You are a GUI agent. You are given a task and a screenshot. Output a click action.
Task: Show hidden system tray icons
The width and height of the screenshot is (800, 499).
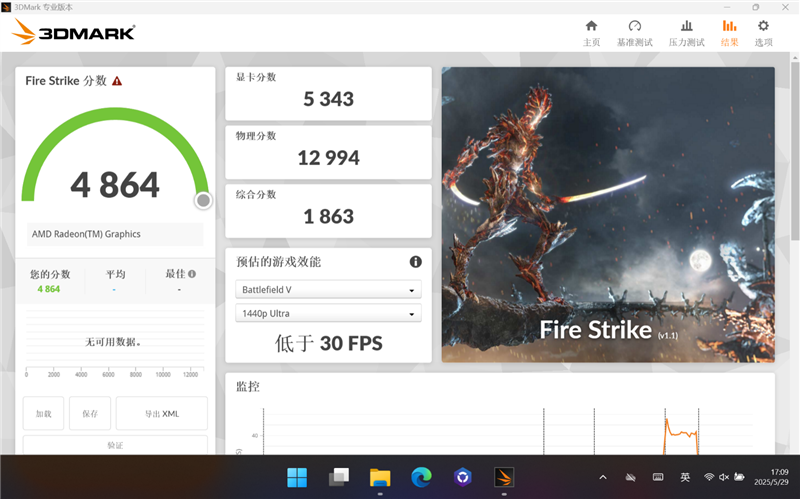click(x=603, y=478)
